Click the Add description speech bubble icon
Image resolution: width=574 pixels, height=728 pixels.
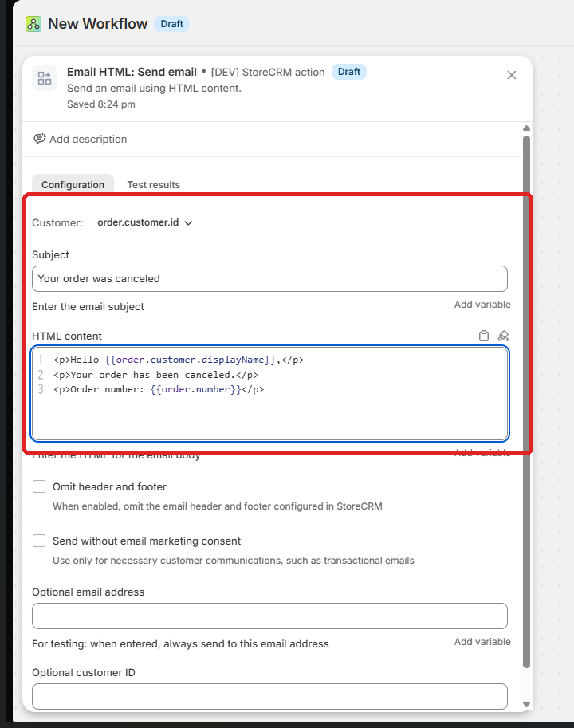[x=39, y=139]
